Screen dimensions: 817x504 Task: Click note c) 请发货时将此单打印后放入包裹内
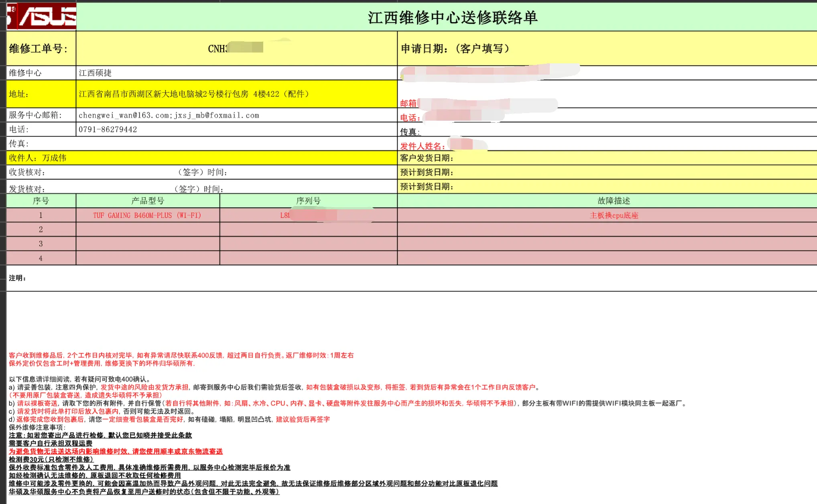103,411
